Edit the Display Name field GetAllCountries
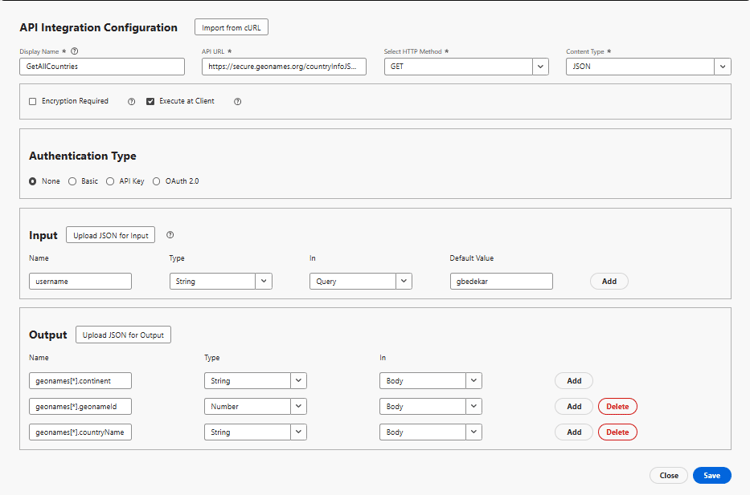 pyautogui.click(x=102, y=66)
